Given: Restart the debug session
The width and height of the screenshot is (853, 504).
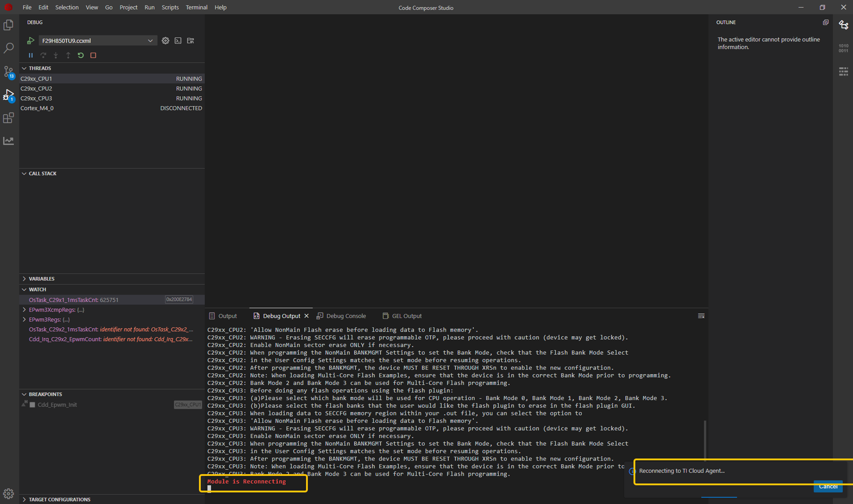Looking at the screenshot, I should point(81,55).
